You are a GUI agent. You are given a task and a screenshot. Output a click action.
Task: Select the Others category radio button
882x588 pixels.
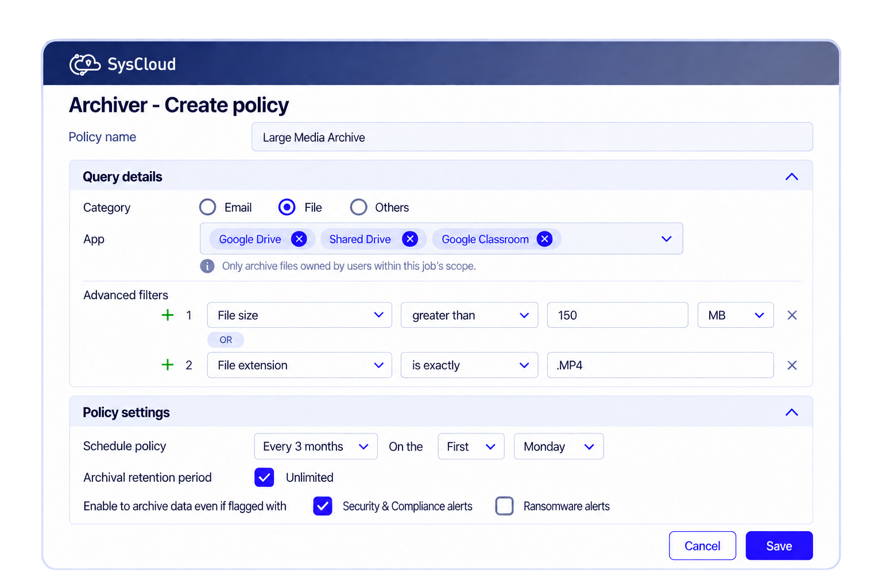coord(358,207)
